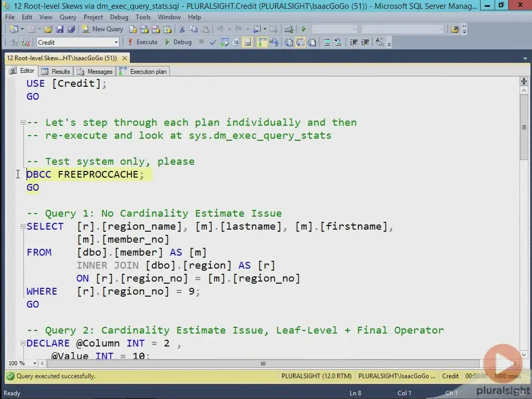Specify values for template parameters

coord(379,43)
